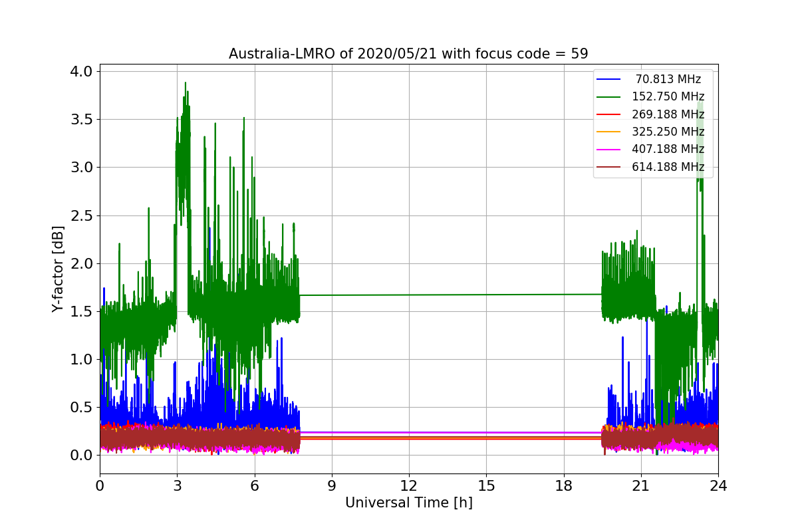Click the Y-factor [dB] axis label
This screenshot has height=532, width=798.
tap(59, 269)
